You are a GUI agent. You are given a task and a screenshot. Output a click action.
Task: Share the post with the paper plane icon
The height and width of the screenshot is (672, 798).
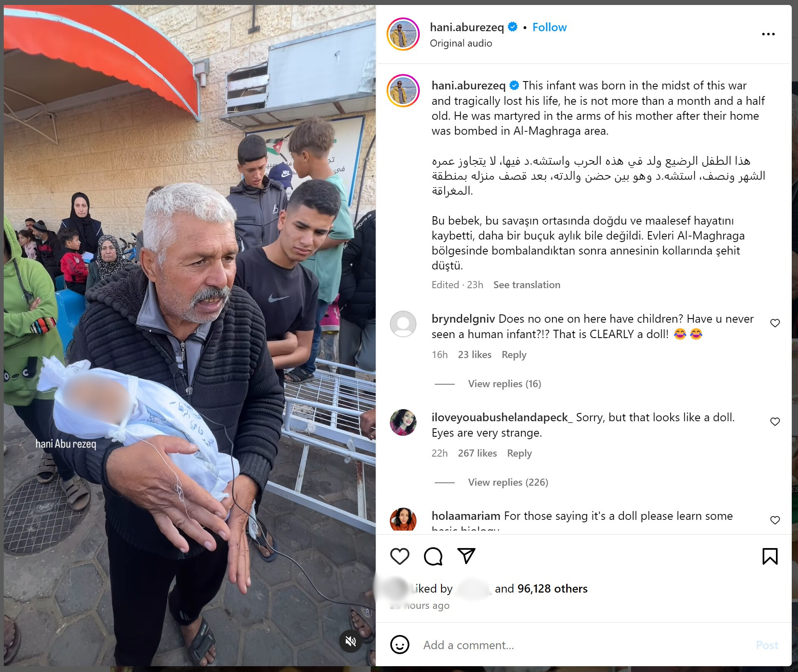pos(466,556)
